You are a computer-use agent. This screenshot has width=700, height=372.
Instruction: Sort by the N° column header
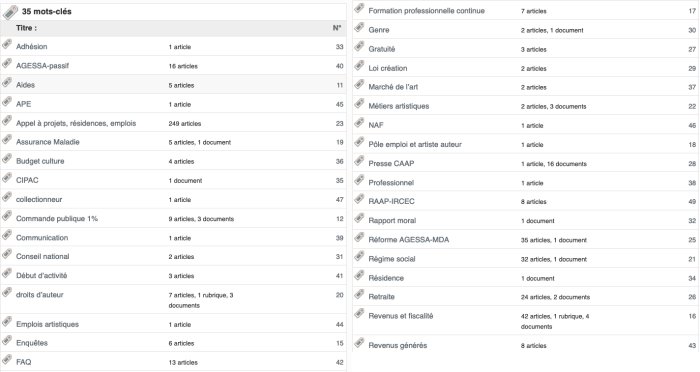pos(337,28)
